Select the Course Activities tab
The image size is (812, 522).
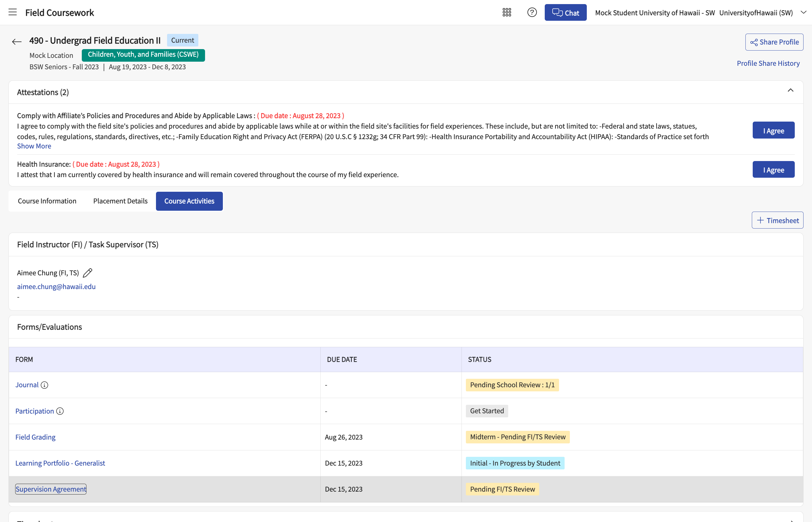(189, 201)
